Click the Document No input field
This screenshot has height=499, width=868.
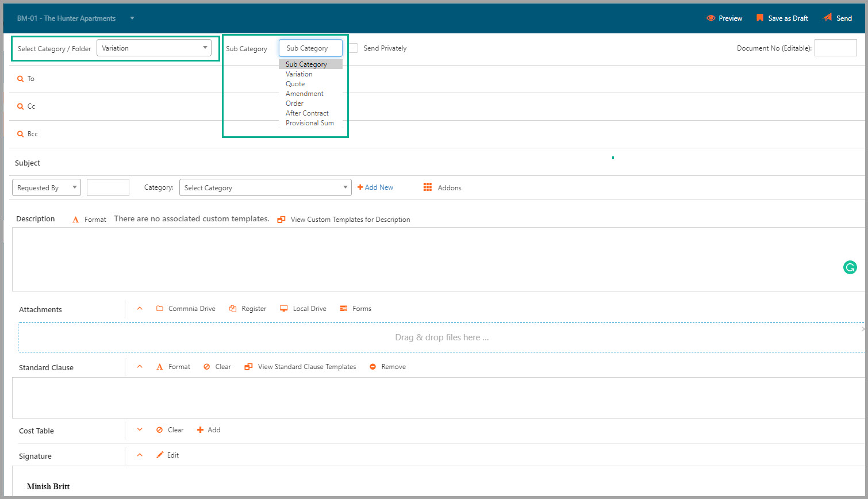click(836, 48)
